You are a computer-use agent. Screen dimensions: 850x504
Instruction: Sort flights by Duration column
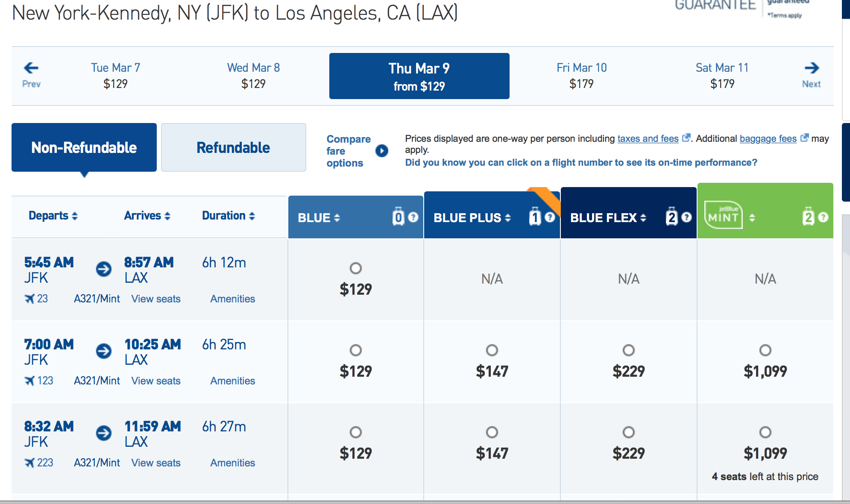point(228,216)
